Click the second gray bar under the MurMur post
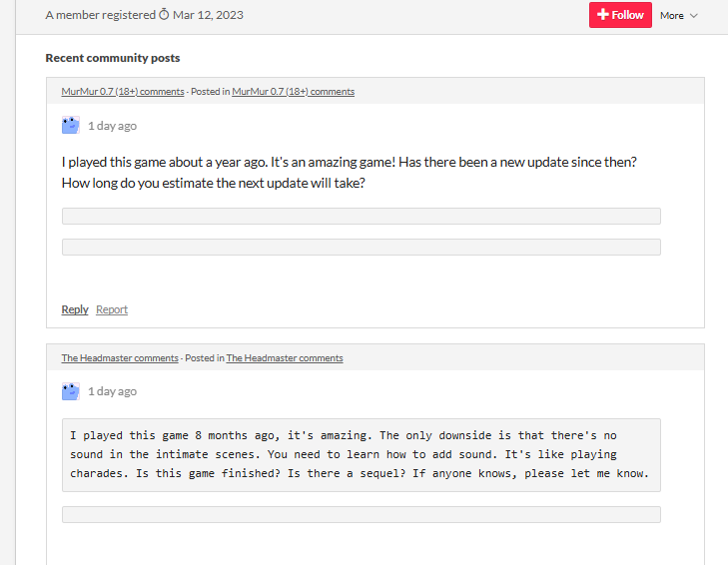 [361, 247]
